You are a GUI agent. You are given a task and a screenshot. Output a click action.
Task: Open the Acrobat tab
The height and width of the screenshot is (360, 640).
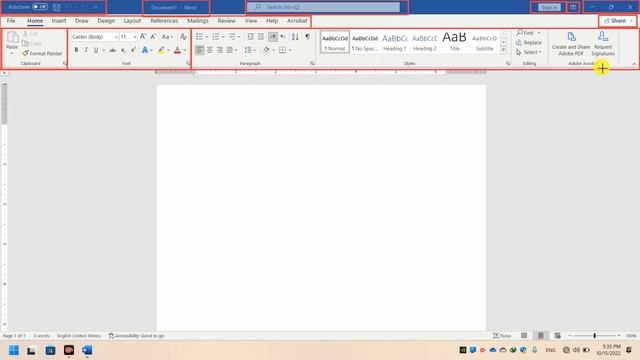coord(297,21)
